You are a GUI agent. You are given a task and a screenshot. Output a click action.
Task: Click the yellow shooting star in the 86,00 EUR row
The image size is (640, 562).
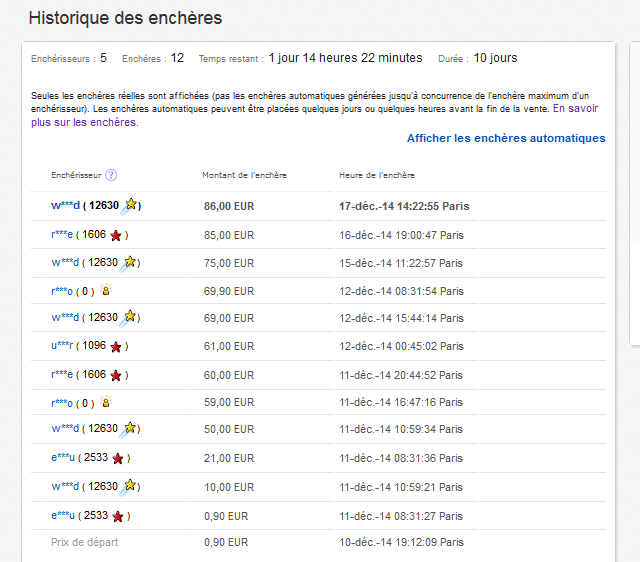[130, 205]
